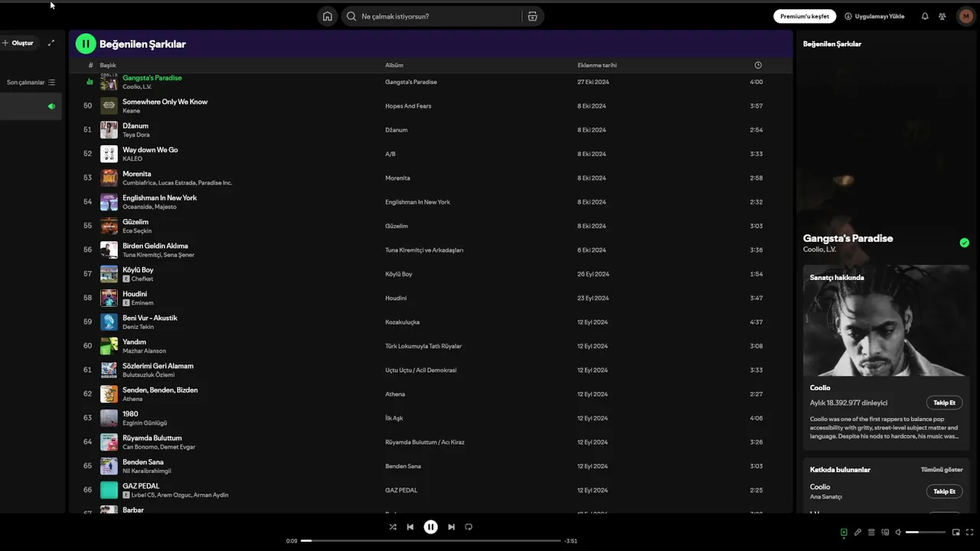This screenshot has height=551, width=980.
Task: Click Somewhere Only We Know album art
Action: click(109, 106)
